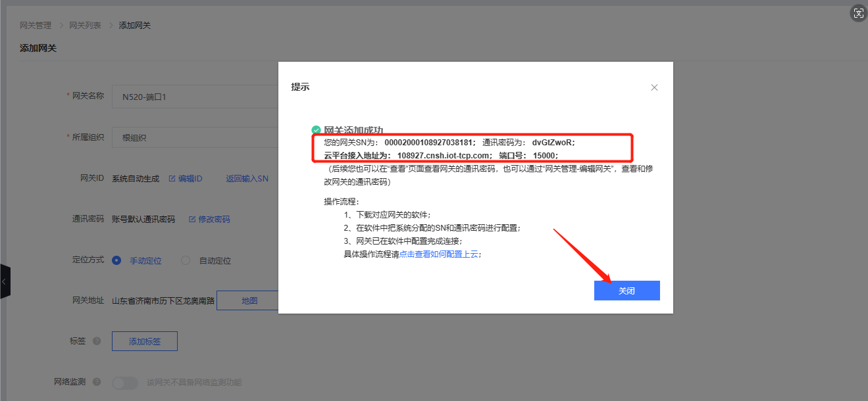Go to 网关列表 in breadcrumb
This screenshot has width=868, height=401.
[85, 26]
